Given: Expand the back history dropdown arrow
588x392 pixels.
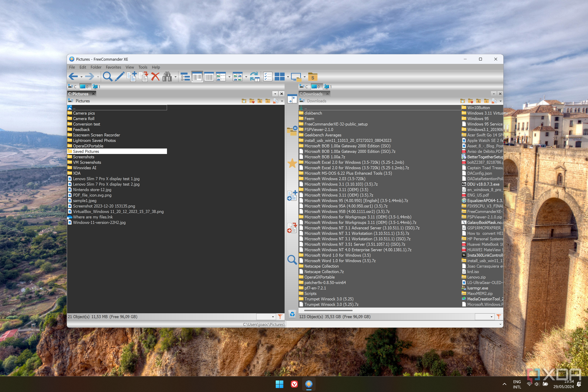Looking at the screenshot, I should tap(81, 77).
